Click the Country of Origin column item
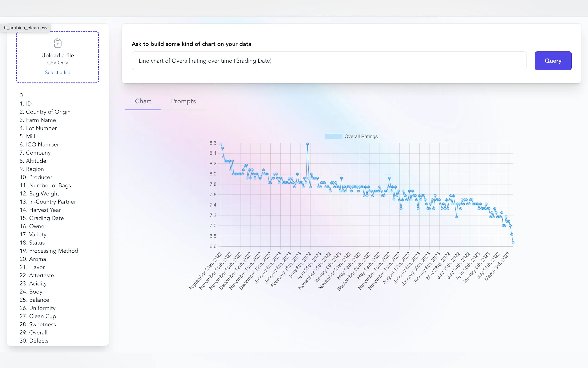 click(48, 112)
